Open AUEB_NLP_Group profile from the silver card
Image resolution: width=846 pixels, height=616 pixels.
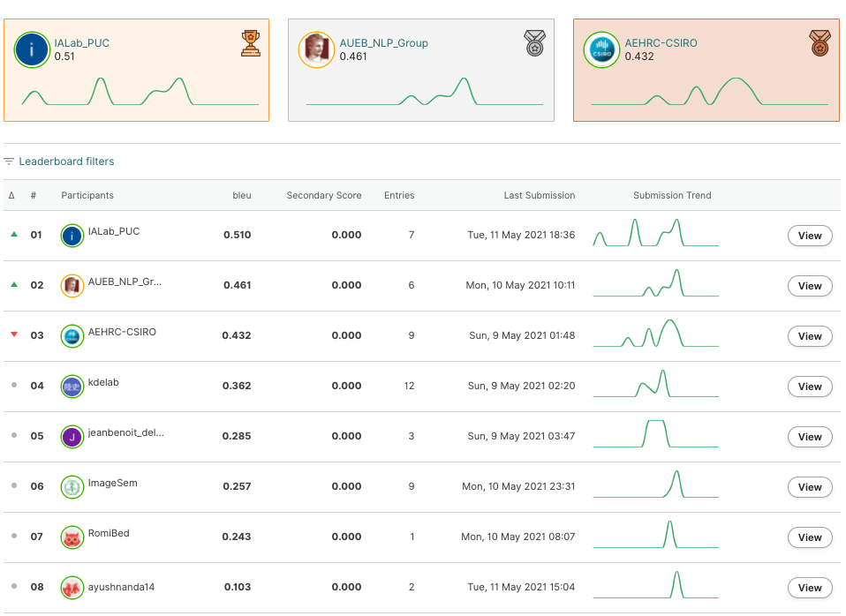[x=383, y=43]
